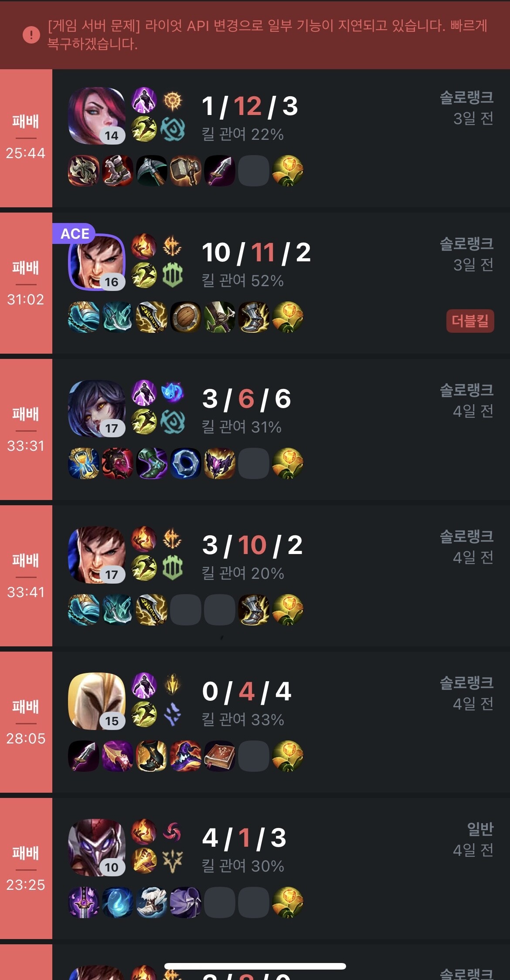Tap the dark-haired champion portrait, level 17
The image size is (510, 980).
tap(97, 409)
